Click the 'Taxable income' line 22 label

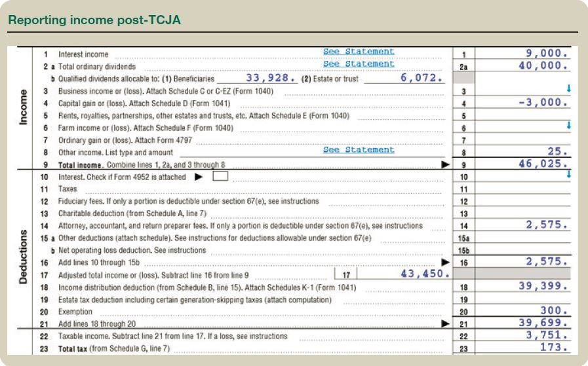point(173,336)
